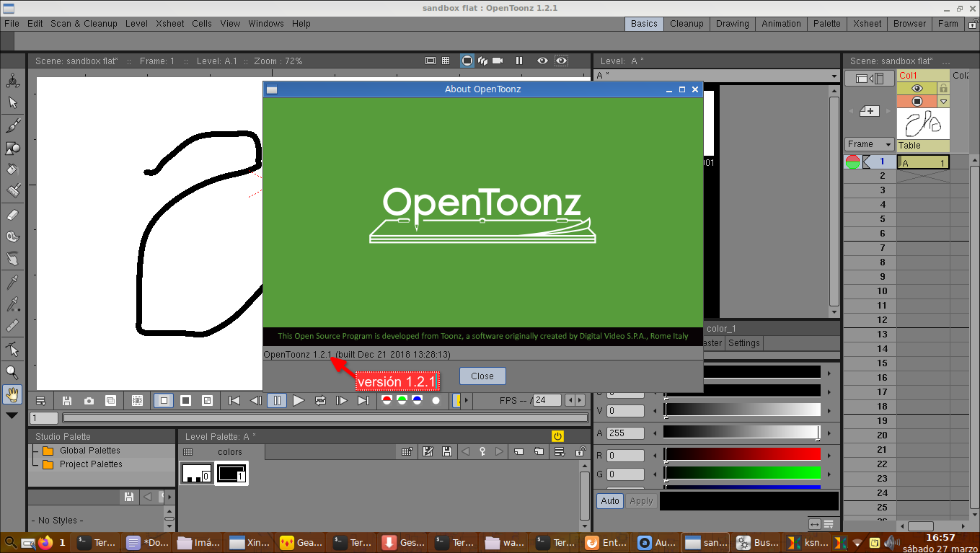Click the Play button in viewer
This screenshot has width=980, height=553.
tap(299, 400)
